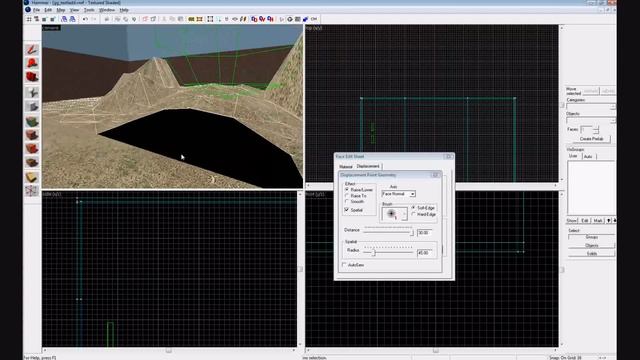Open the View menu

(x=74, y=10)
